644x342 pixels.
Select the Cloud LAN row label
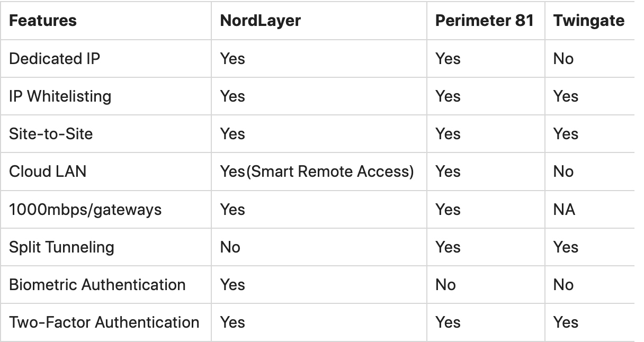click(48, 172)
